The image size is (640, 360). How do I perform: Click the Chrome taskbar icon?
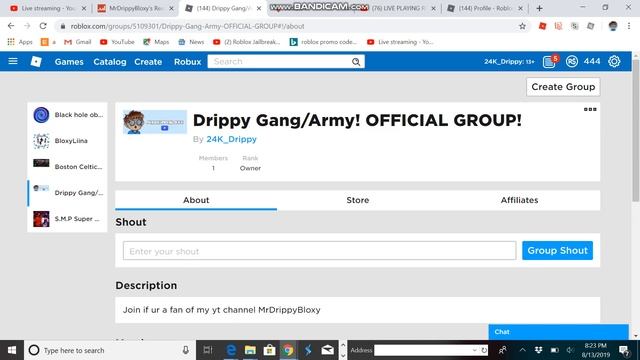click(288, 350)
